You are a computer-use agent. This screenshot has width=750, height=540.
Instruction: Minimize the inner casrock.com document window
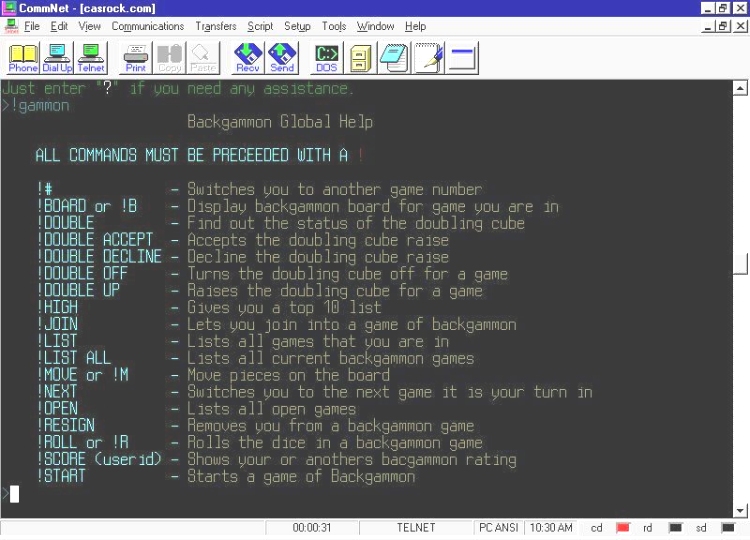click(708, 26)
